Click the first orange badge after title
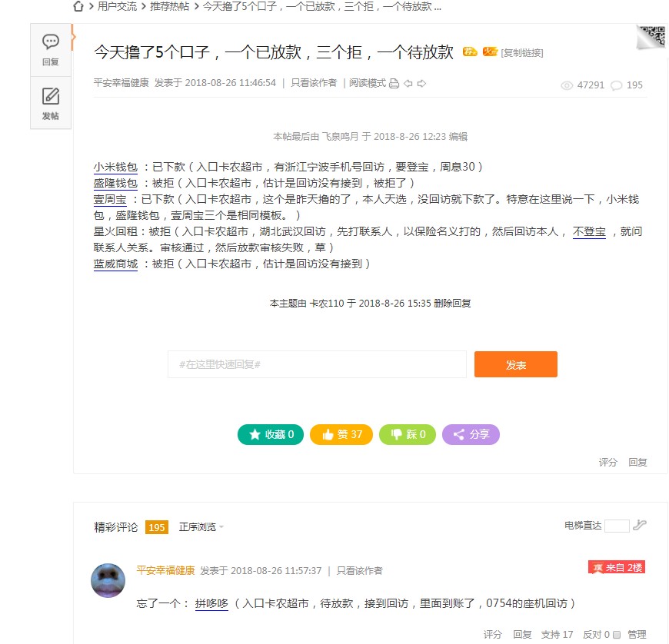 click(x=470, y=51)
